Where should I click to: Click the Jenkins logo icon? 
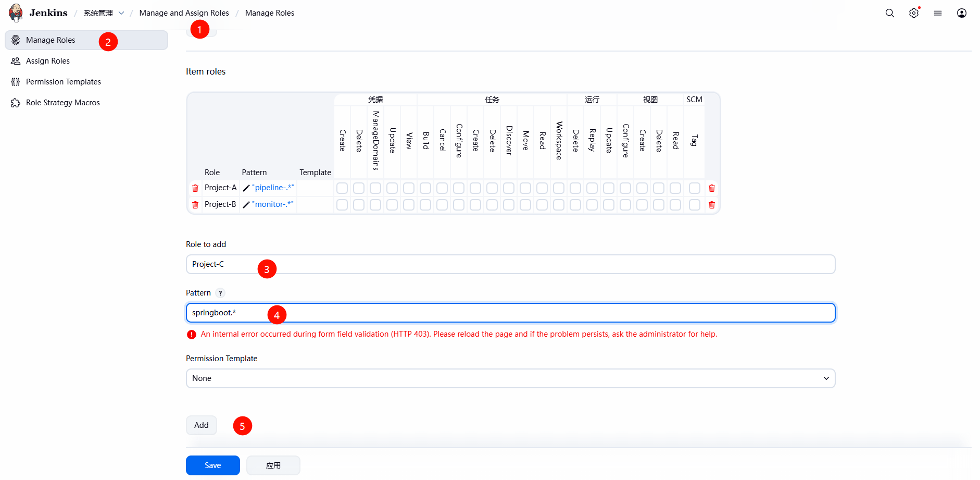pos(16,13)
